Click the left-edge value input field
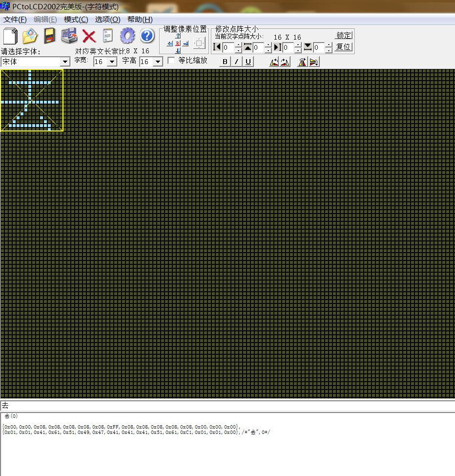 click(x=228, y=47)
